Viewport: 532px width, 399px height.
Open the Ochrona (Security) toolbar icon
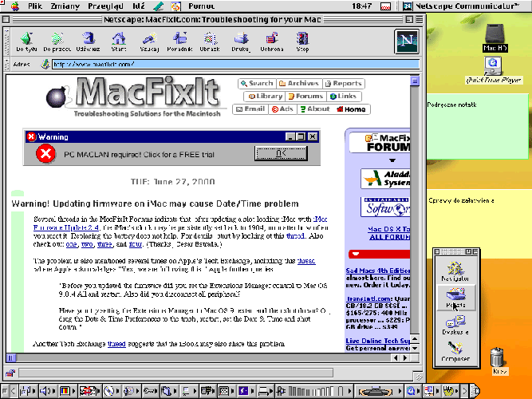(x=272, y=41)
